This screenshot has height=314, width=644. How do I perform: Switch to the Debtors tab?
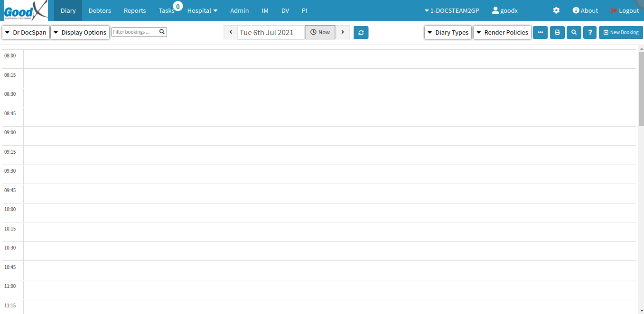click(x=100, y=10)
